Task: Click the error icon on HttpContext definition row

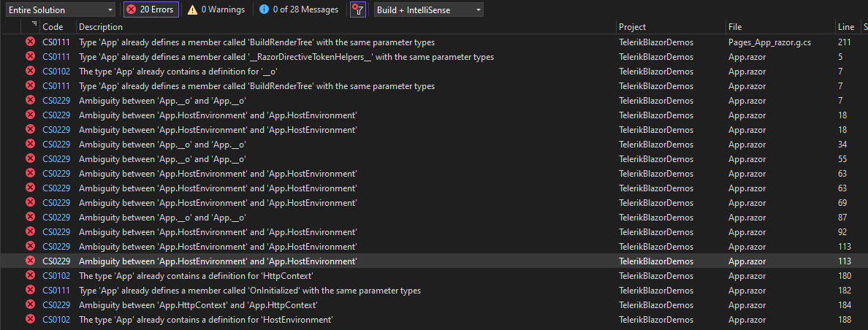Action: point(31,276)
